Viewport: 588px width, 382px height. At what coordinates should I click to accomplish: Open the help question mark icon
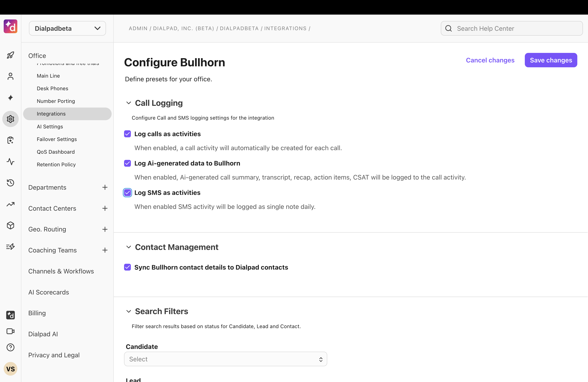pyautogui.click(x=10, y=347)
